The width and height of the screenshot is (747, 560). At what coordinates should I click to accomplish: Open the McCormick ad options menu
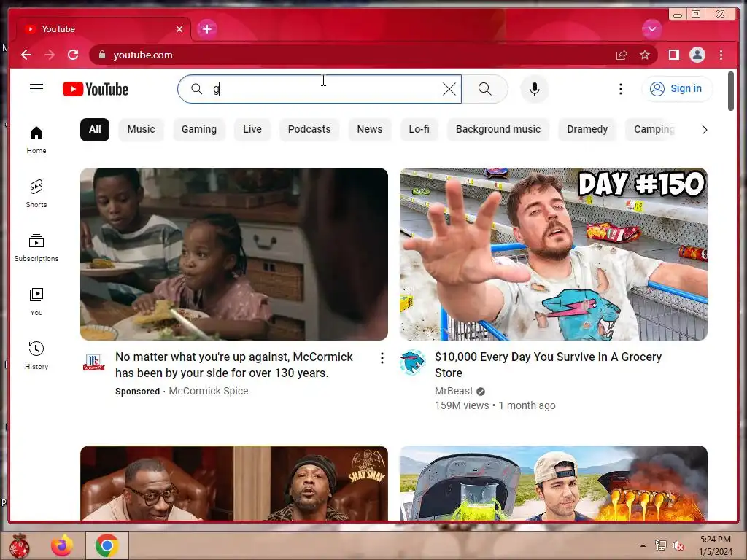point(382,358)
